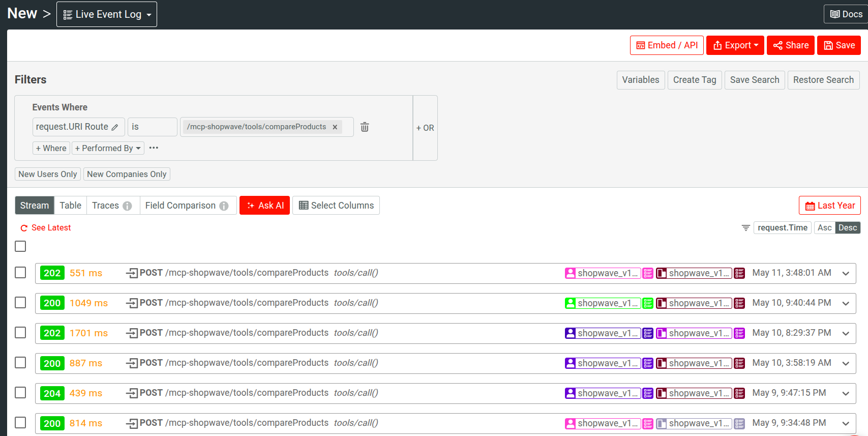The width and height of the screenshot is (868, 436).
Task: Check the 439 ms event row checkbox
Action: pyautogui.click(x=20, y=393)
